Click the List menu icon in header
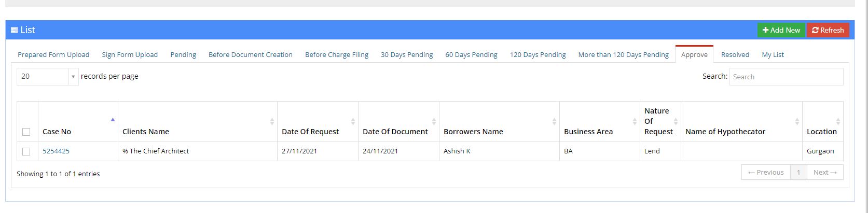868x213 pixels. pyautogui.click(x=15, y=30)
